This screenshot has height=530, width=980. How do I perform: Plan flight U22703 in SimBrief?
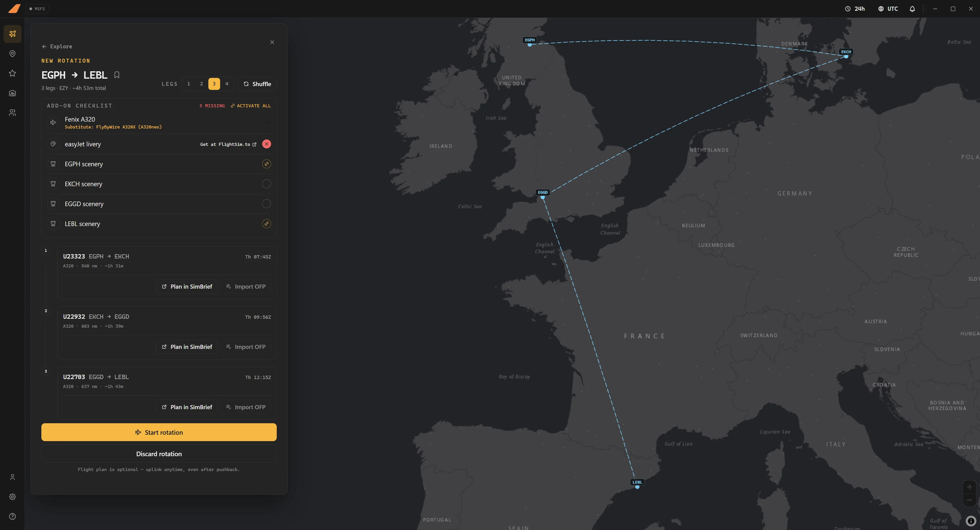click(x=187, y=407)
